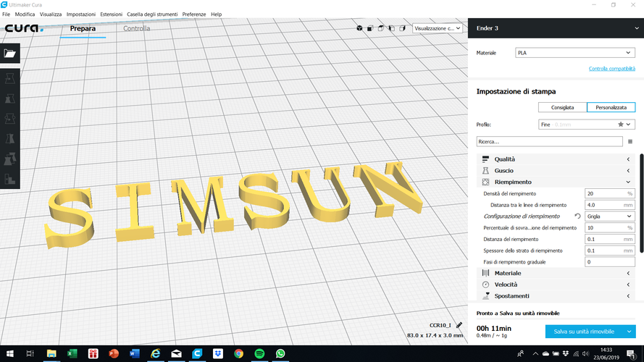This screenshot has width=644, height=362.
Task: Open Word from the taskbar
Action: click(135, 353)
